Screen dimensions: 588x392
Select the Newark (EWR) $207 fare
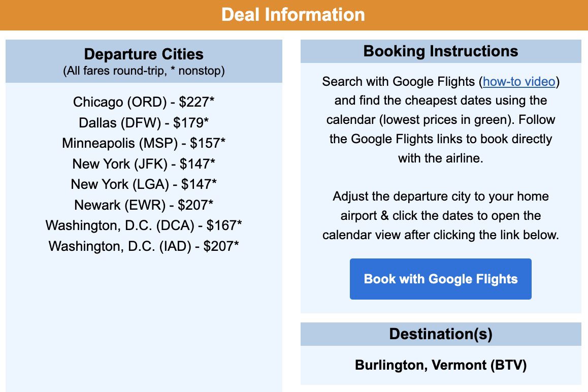pos(144,205)
